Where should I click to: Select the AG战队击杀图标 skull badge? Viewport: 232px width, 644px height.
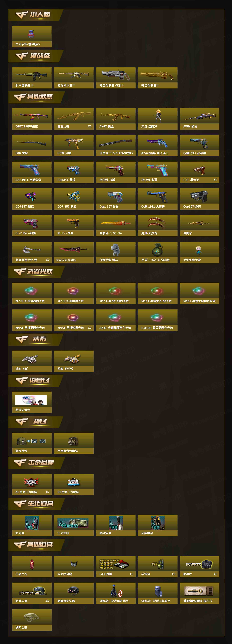(31, 482)
